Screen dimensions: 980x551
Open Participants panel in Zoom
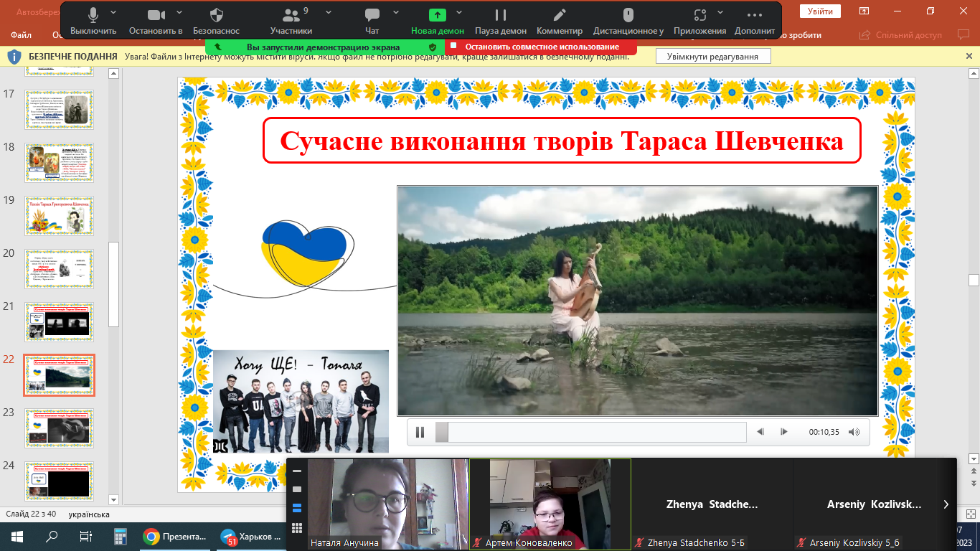(x=291, y=21)
